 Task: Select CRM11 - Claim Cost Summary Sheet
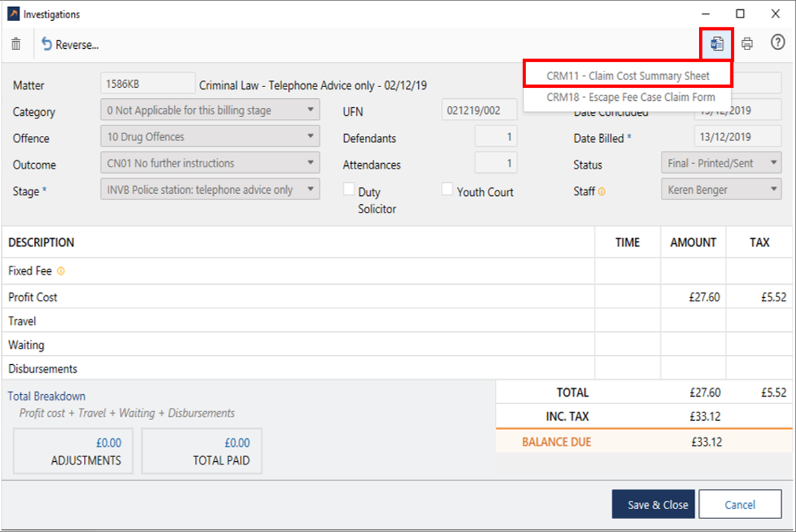pyautogui.click(x=628, y=75)
